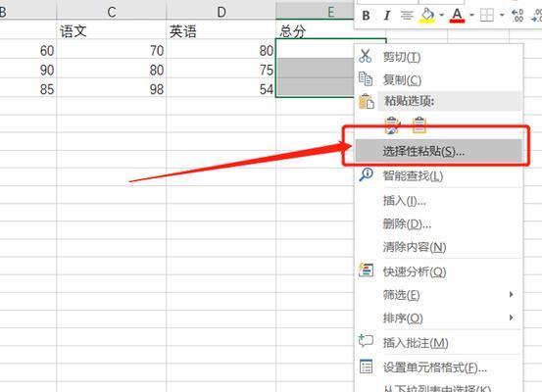Click the second paste option clipboard icon
This screenshot has height=392, width=542.
coord(419,125)
